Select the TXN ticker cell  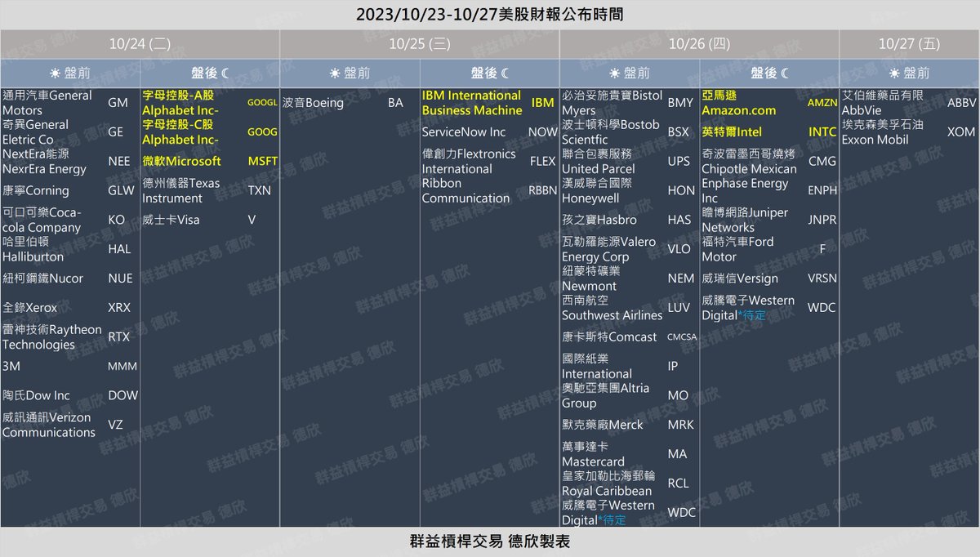click(x=260, y=190)
